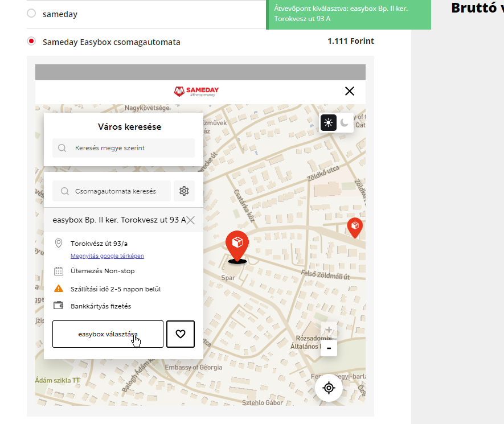
Task: Select the sameday shipping radio button
Action: coord(31,14)
